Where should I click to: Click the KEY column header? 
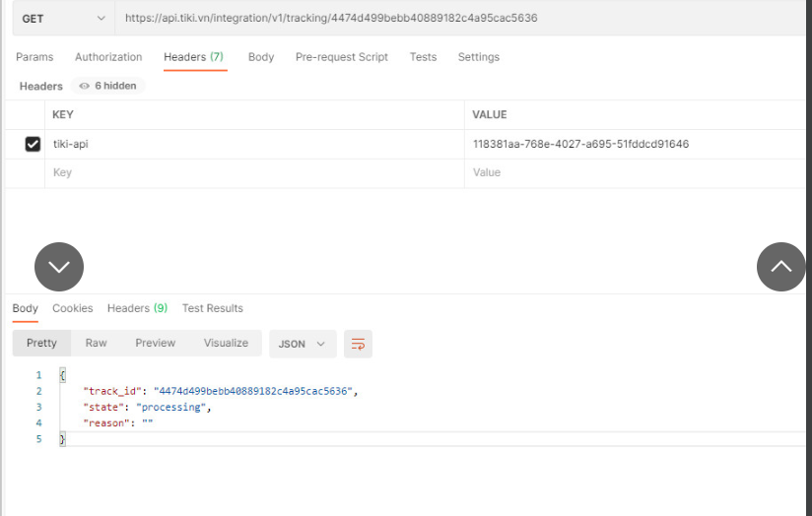(x=63, y=115)
